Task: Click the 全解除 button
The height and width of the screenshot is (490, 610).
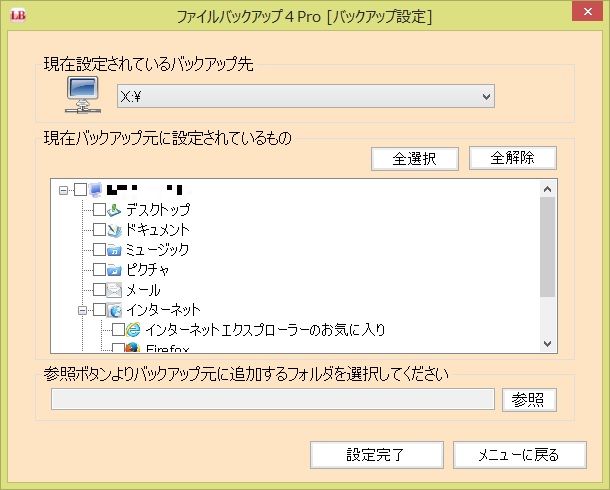Action: [513, 158]
